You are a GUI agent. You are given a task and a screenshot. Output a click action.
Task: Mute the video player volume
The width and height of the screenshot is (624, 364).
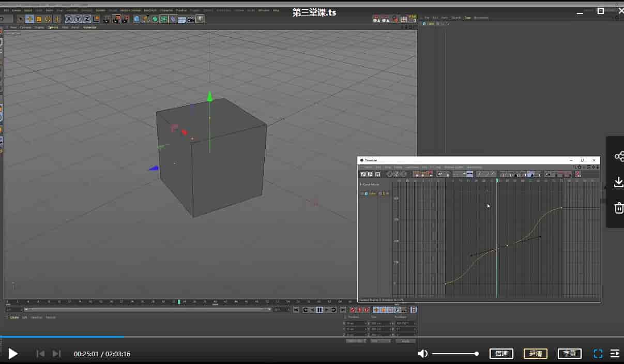(422, 354)
